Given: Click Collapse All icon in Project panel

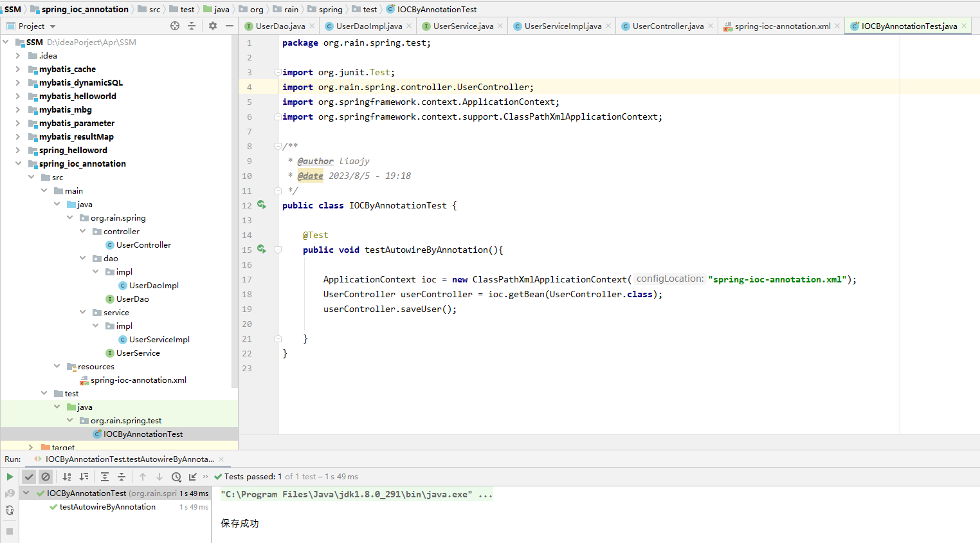Looking at the screenshot, I should pos(192,26).
